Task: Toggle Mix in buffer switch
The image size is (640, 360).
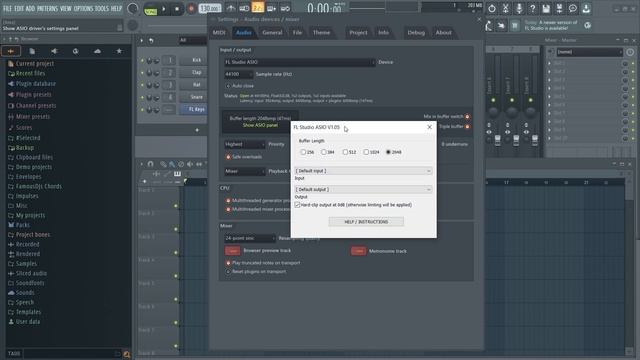Action: (x=467, y=117)
